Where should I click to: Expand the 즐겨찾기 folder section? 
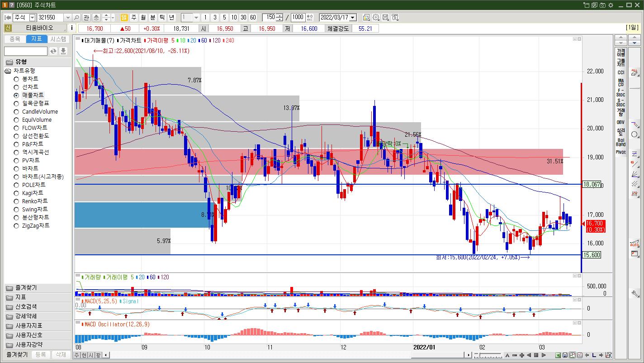[x=38, y=288]
